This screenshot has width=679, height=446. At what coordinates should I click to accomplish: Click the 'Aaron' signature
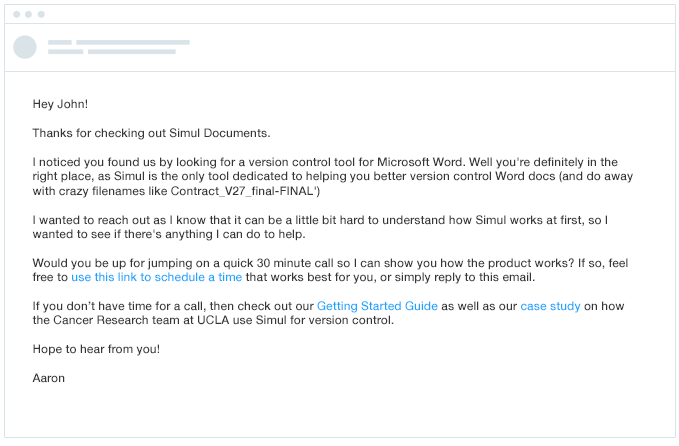pyautogui.click(x=48, y=378)
